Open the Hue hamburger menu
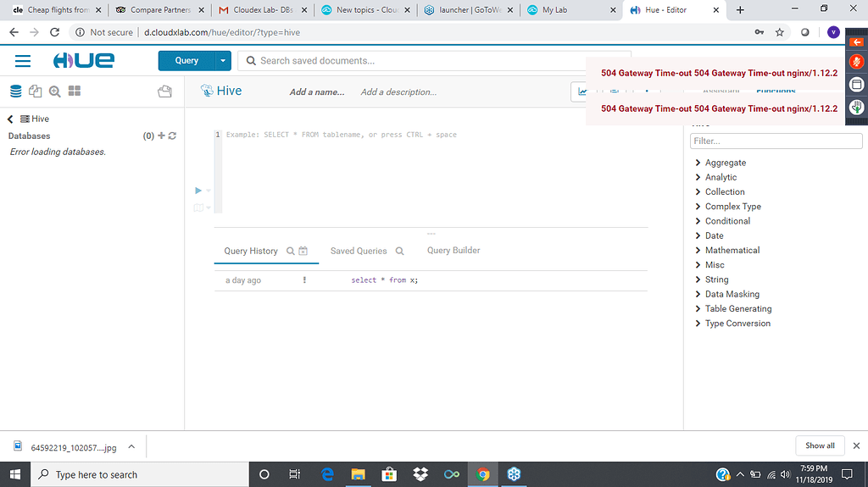Screen dimensions: 868x487 pyautogui.click(x=23, y=61)
